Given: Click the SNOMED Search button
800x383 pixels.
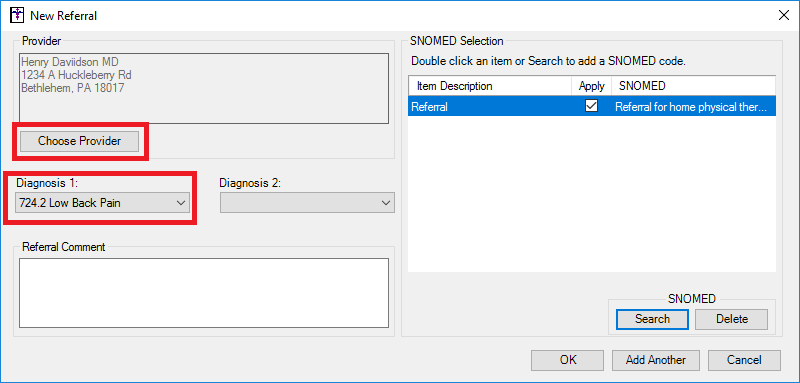Looking at the screenshot, I should coord(652,319).
